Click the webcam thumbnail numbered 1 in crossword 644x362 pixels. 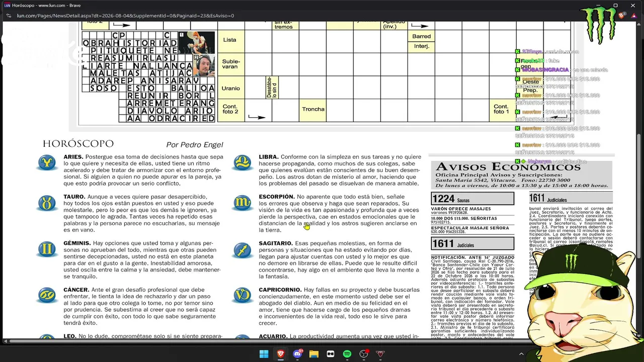pos(196,43)
